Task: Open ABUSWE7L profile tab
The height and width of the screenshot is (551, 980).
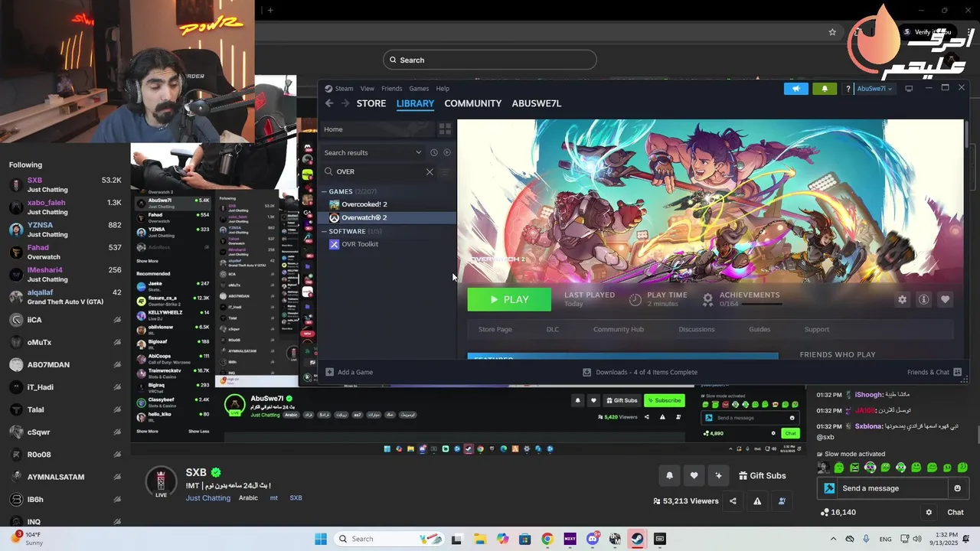Action: click(x=537, y=103)
